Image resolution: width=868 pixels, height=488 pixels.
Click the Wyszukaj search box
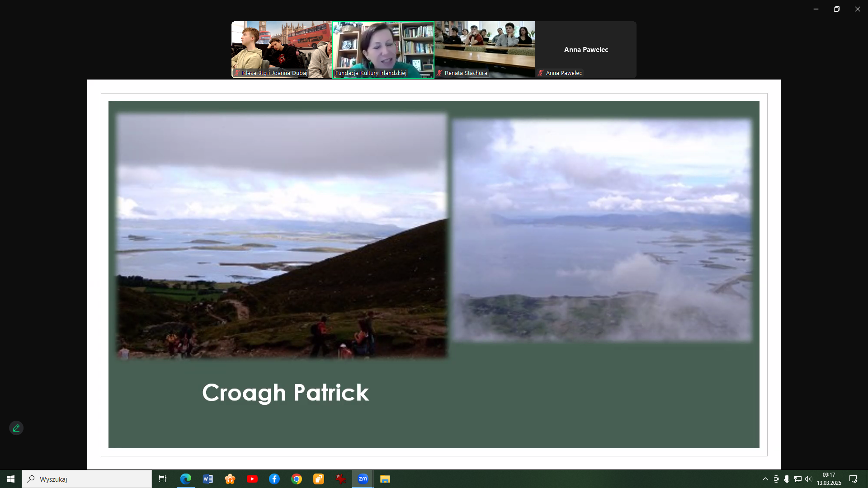click(87, 479)
